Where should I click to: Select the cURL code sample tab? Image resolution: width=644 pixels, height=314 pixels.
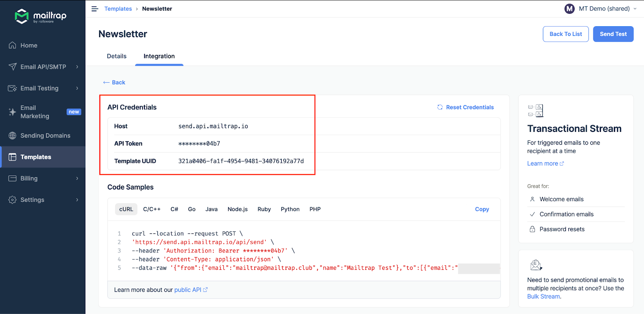126,209
